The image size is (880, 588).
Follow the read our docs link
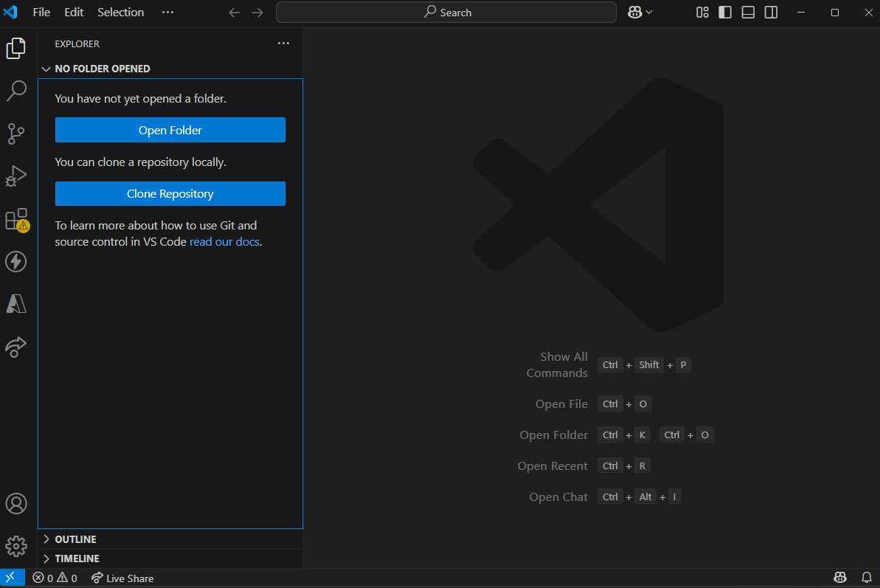[x=224, y=242]
